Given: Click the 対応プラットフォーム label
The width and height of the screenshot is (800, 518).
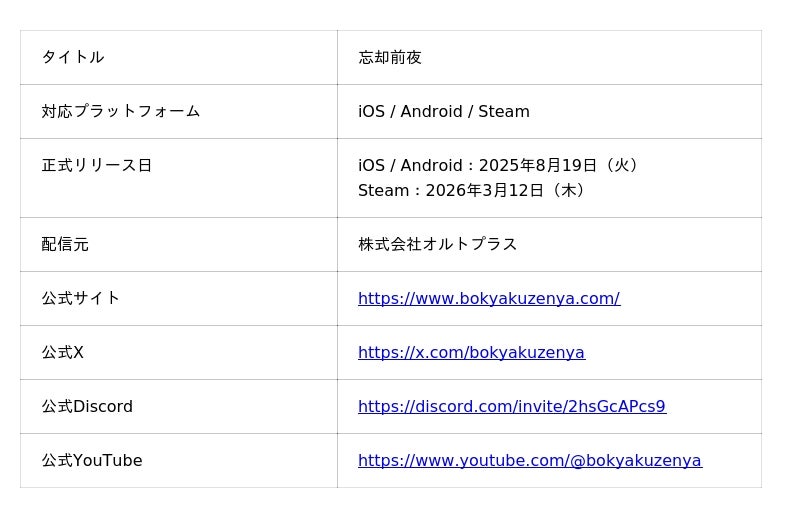Looking at the screenshot, I should point(120,111).
